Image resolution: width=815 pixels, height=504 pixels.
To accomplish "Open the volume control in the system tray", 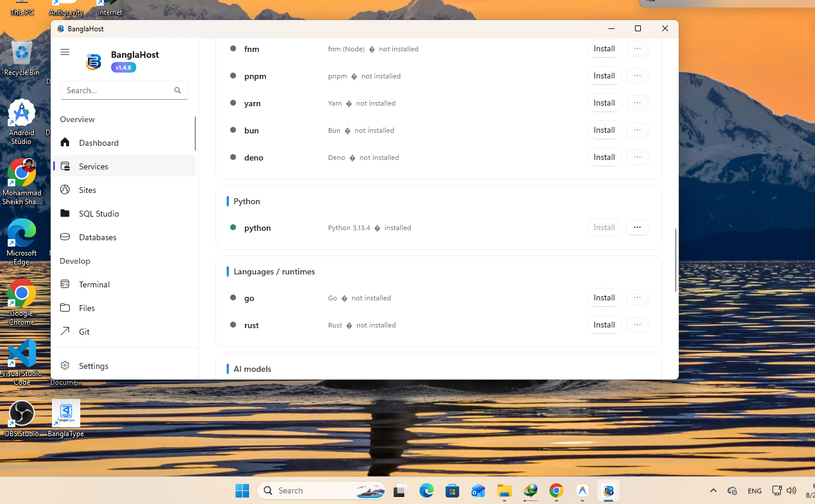I will point(791,490).
